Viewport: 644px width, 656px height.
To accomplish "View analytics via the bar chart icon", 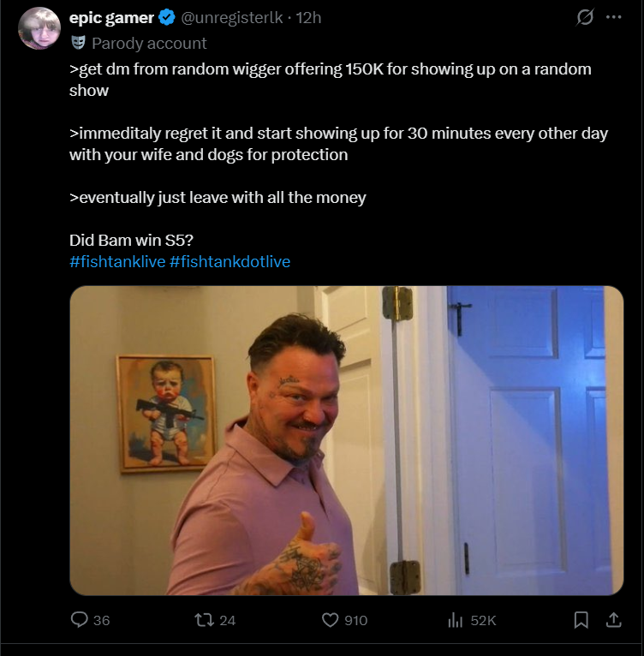I will (x=456, y=620).
